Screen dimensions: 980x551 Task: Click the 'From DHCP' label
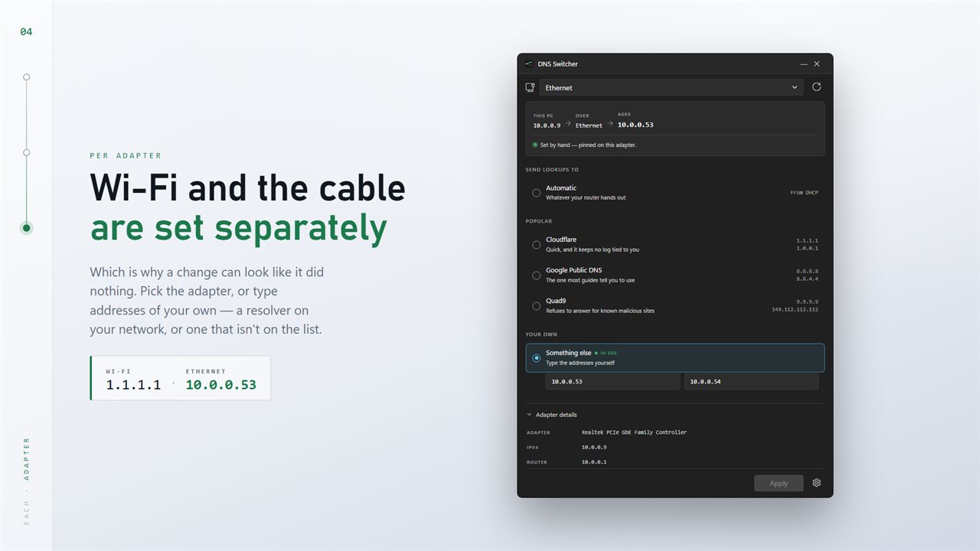coord(804,193)
